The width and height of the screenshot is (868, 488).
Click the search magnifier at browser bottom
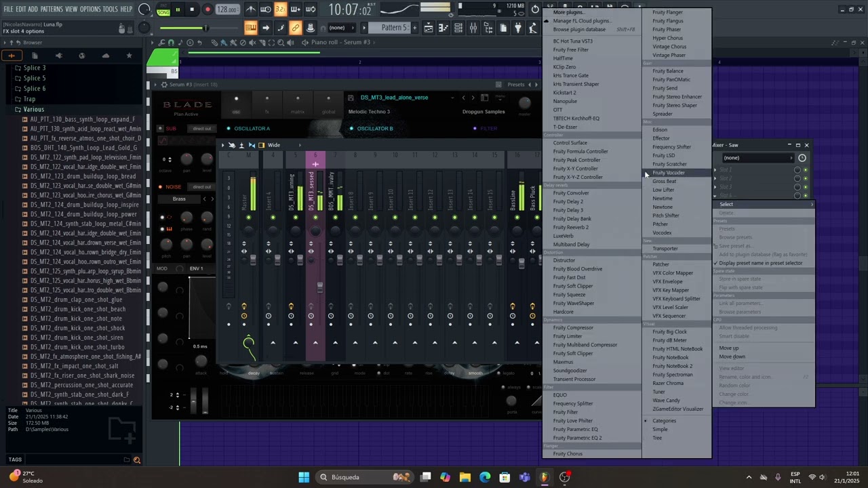136,460
